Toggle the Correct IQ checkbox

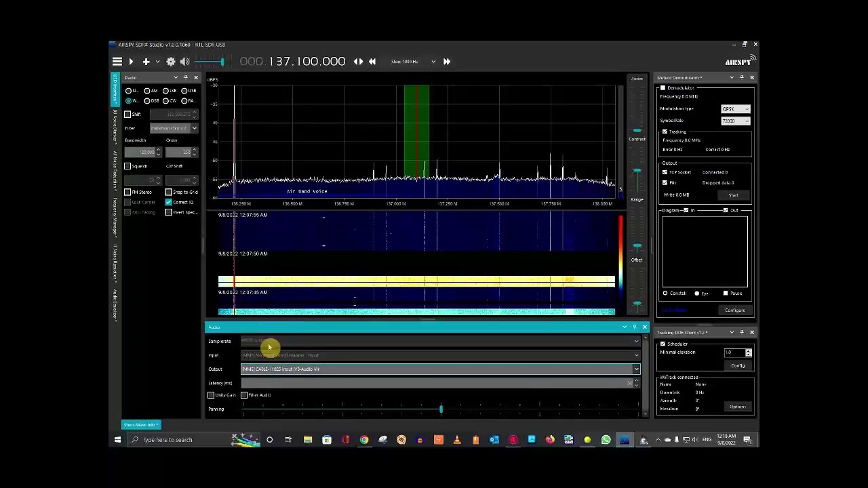[x=169, y=202]
